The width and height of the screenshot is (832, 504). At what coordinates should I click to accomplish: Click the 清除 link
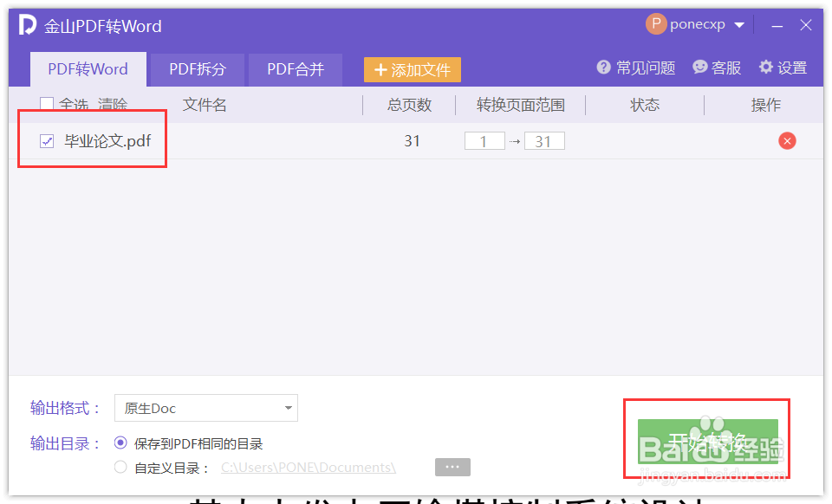(x=113, y=105)
